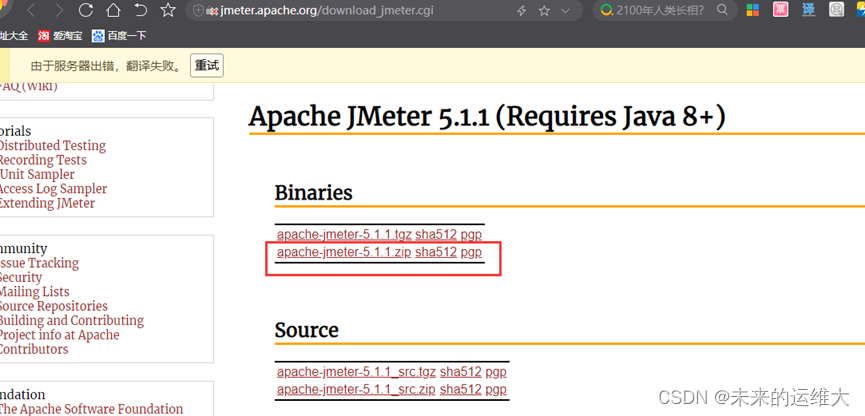This screenshot has height=416, width=865.
Task: Open the Issue Tracking sidebar link
Action: coord(39,263)
